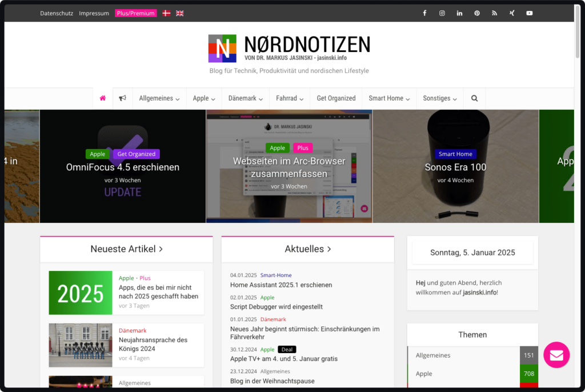
Task: Open Neues Jahr beginnt stürmisch article
Action: [x=305, y=333]
